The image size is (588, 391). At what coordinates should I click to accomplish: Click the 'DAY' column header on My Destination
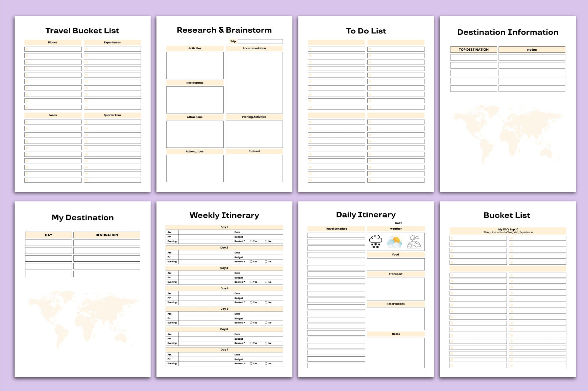point(48,235)
